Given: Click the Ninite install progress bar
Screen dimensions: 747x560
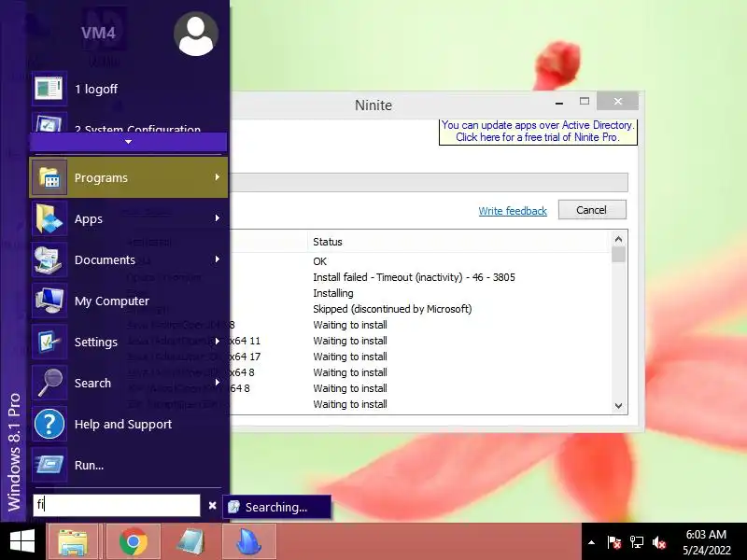Looking at the screenshot, I should click(429, 182).
